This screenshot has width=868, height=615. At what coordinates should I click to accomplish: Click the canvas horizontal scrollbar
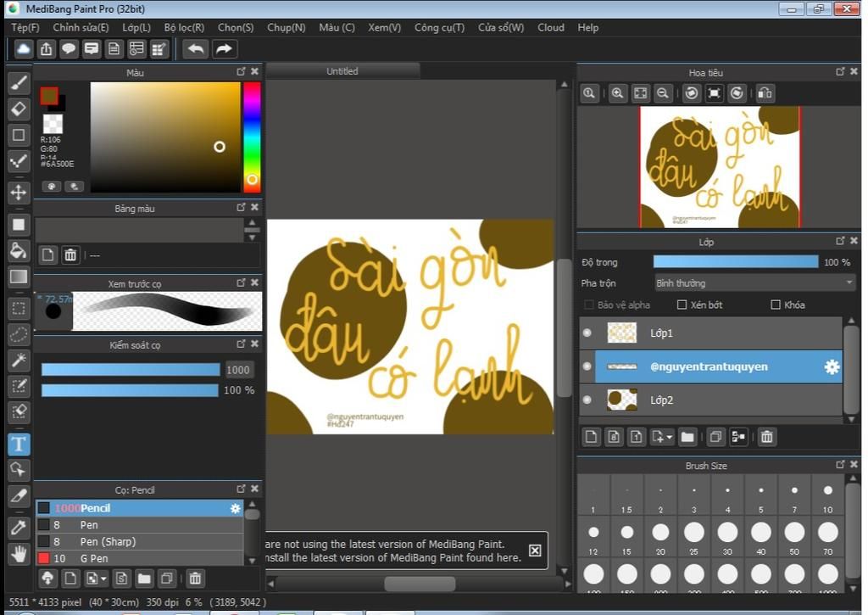click(420, 584)
